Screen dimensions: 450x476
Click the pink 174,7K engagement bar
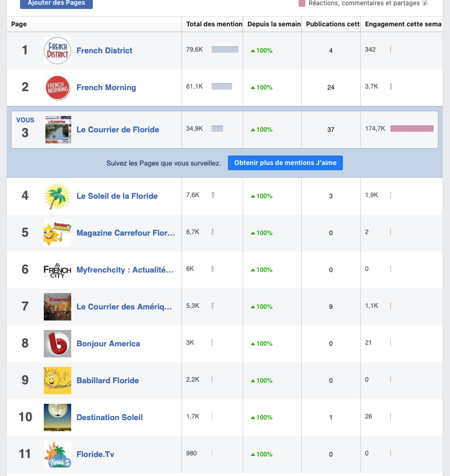click(412, 129)
